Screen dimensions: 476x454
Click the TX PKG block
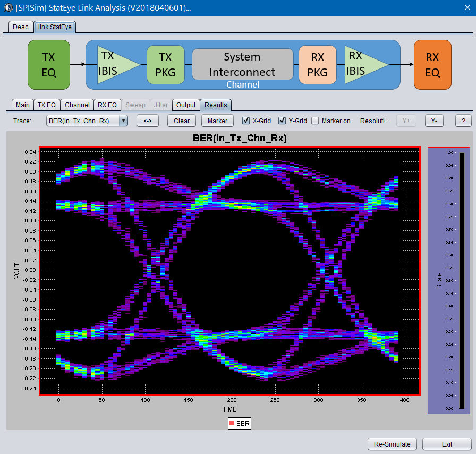tap(166, 64)
